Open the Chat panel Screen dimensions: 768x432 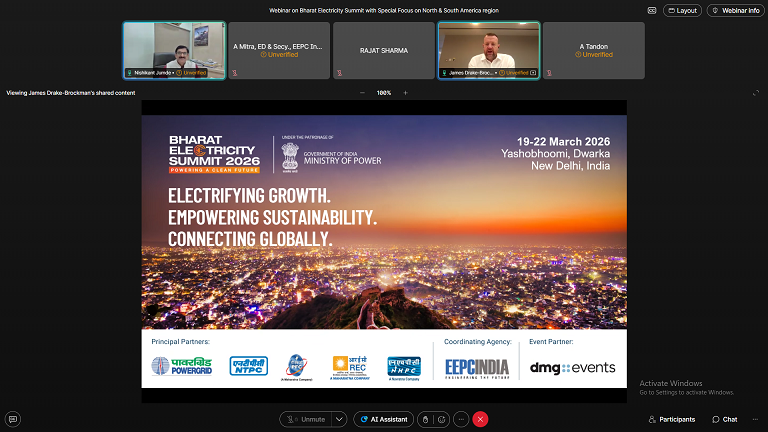[x=724, y=419]
